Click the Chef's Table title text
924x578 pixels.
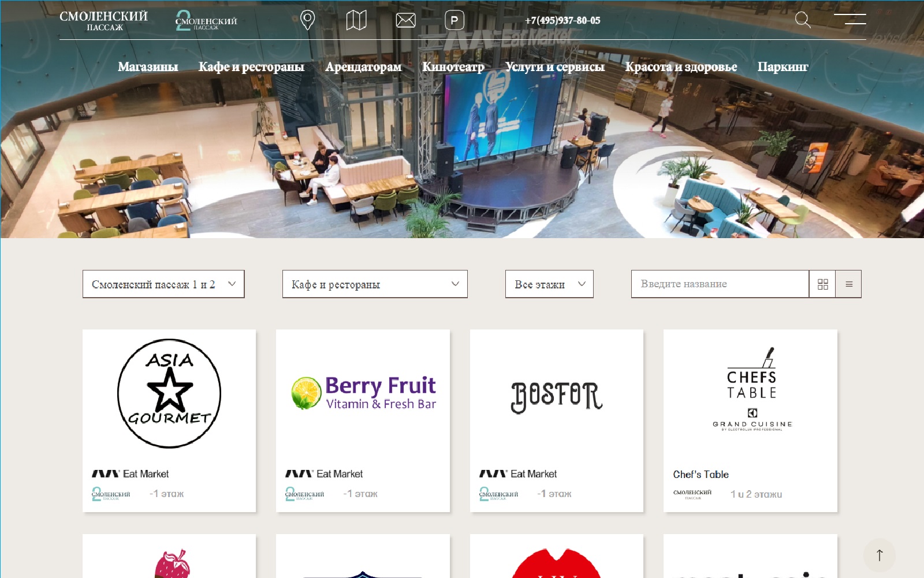[x=701, y=475]
